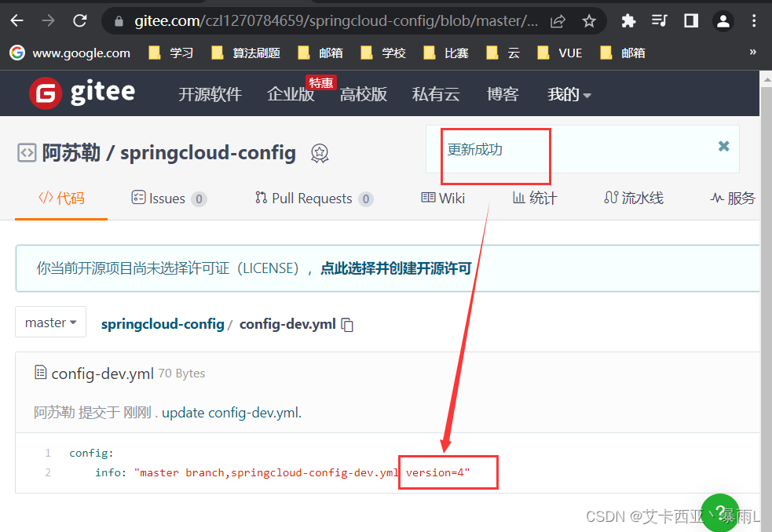This screenshot has height=532, width=772.
Task: Click the 阿苏勒 commit author name
Action: coord(54,413)
